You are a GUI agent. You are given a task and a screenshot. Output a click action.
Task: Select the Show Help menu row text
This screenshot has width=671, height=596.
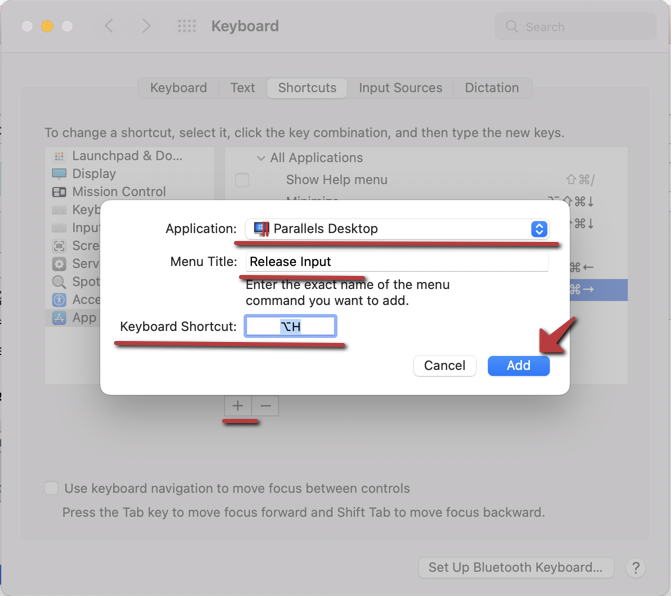337,180
